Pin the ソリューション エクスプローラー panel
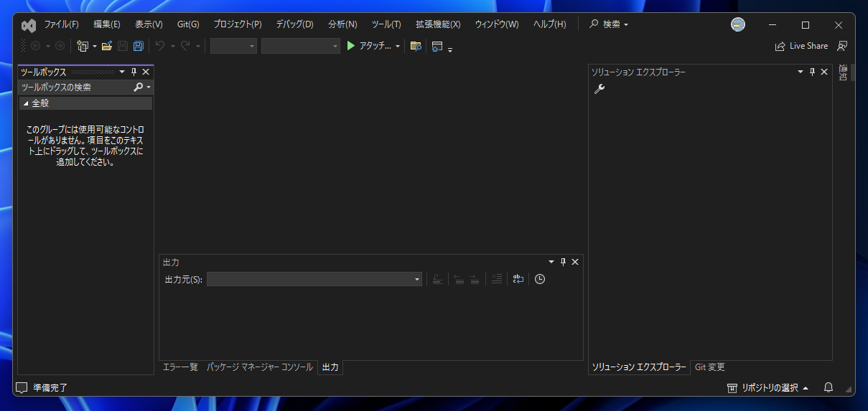The width and height of the screenshot is (868, 411). click(x=813, y=72)
